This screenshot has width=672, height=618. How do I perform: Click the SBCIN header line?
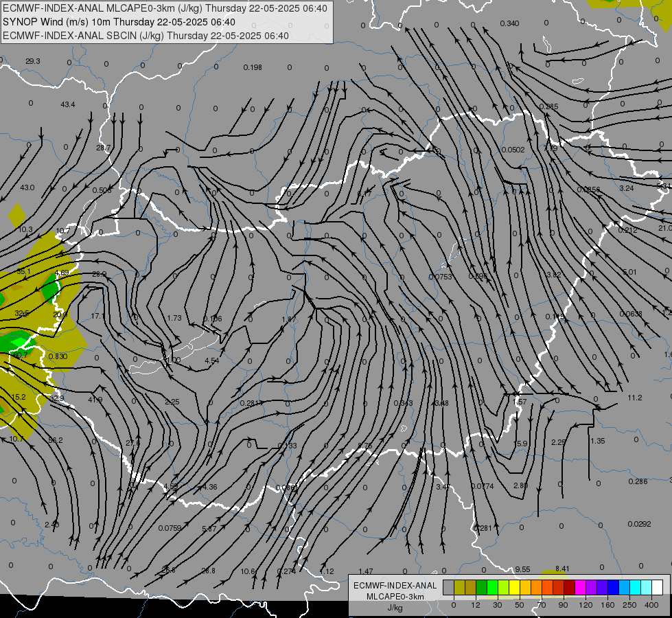(146, 36)
